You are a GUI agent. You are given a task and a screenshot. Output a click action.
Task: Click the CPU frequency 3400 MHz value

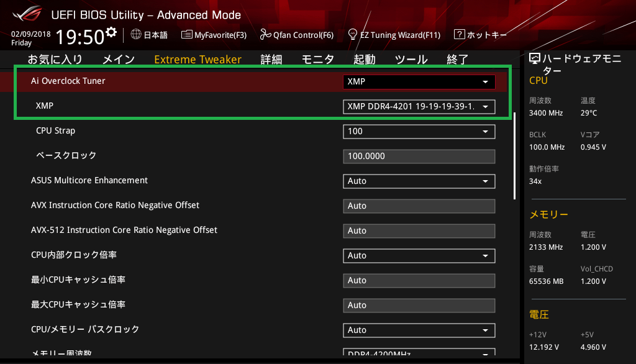click(x=546, y=113)
